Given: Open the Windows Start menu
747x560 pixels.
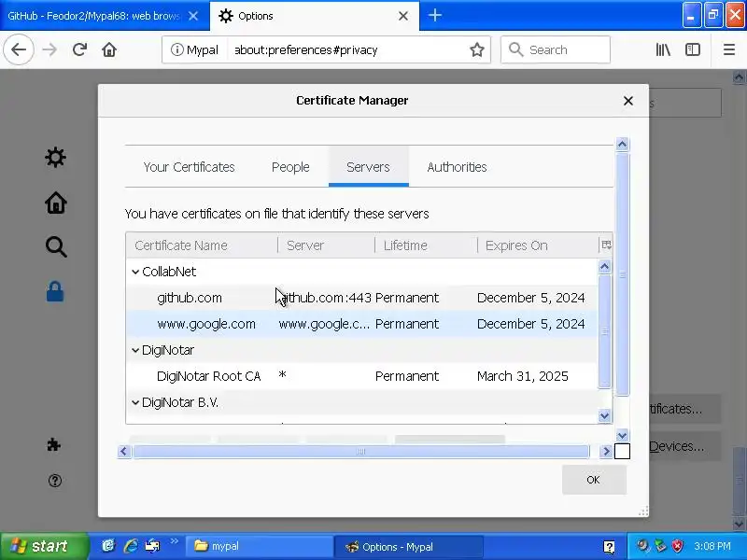Looking at the screenshot, I should click(x=43, y=546).
